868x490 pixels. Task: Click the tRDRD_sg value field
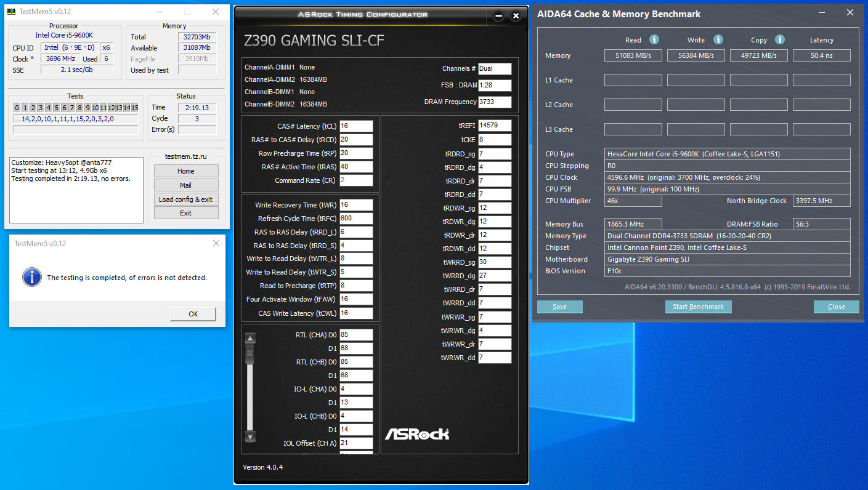point(495,154)
